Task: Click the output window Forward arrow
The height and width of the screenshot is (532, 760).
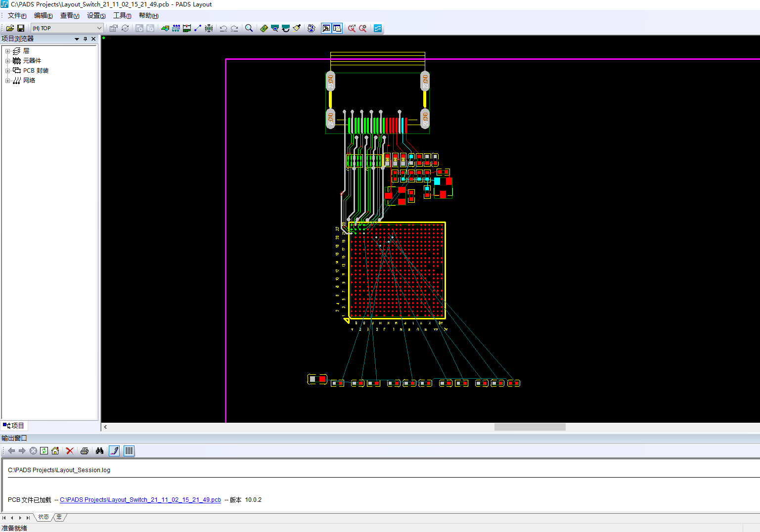Action: pos(22,451)
